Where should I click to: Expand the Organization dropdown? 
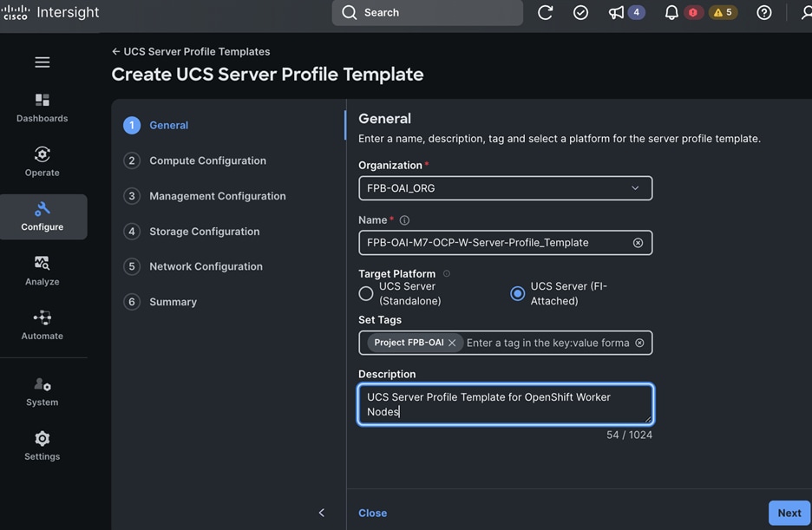506,188
